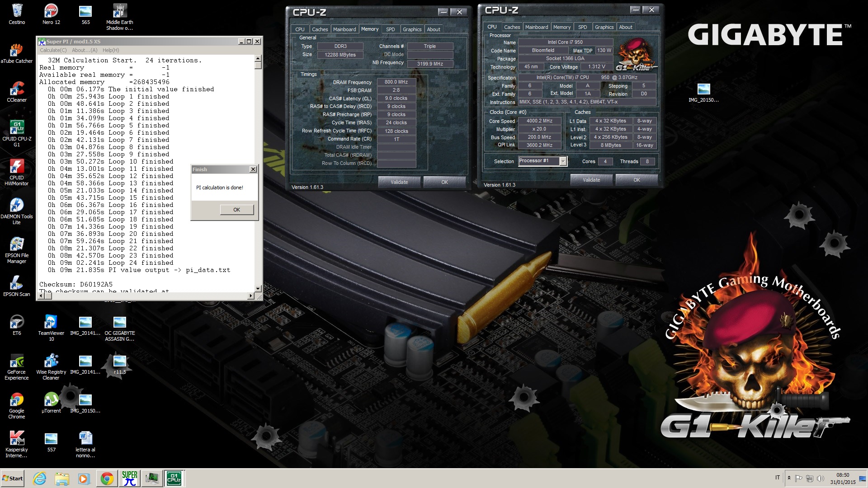Select the 565 image file icon
Image resolution: width=868 pixels, height=488 pixels.
coord(85,14)
